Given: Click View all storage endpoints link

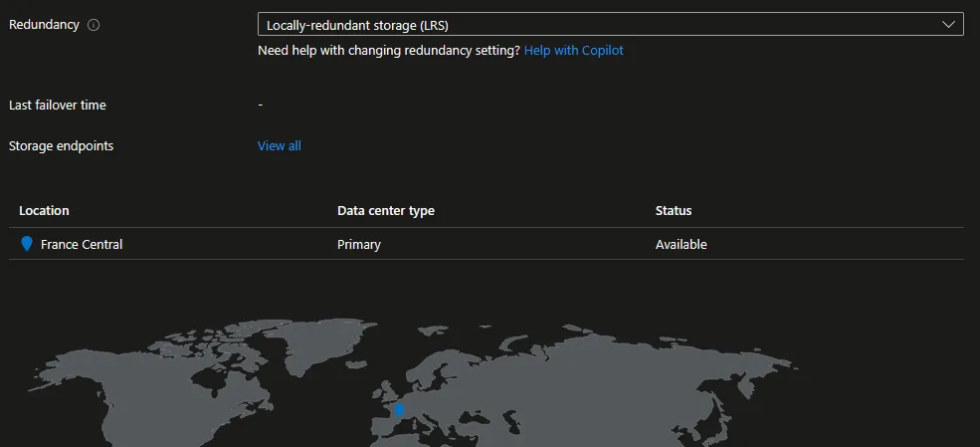Looking at the screenshot, I should pyautogui.click(x=280, y=145).
